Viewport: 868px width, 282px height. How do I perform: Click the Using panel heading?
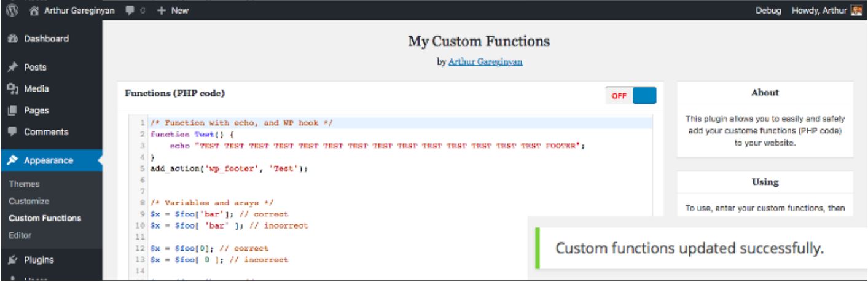pyautogui.click(x=765, y=182)
